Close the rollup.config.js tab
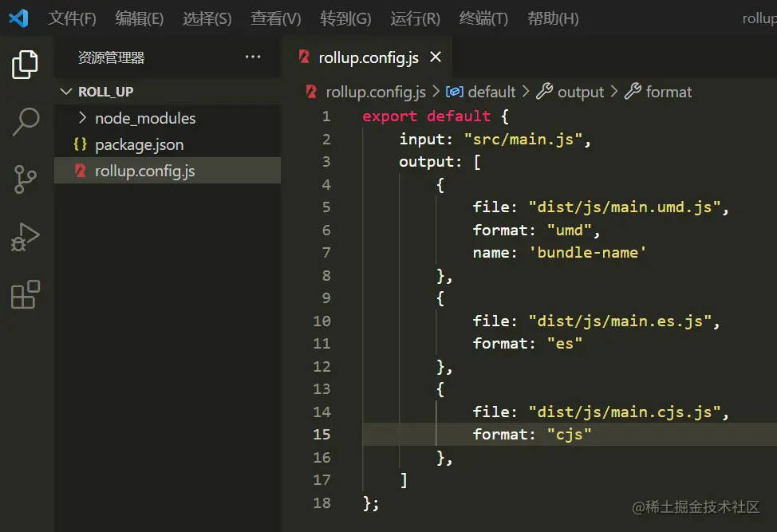 point(436,57)
